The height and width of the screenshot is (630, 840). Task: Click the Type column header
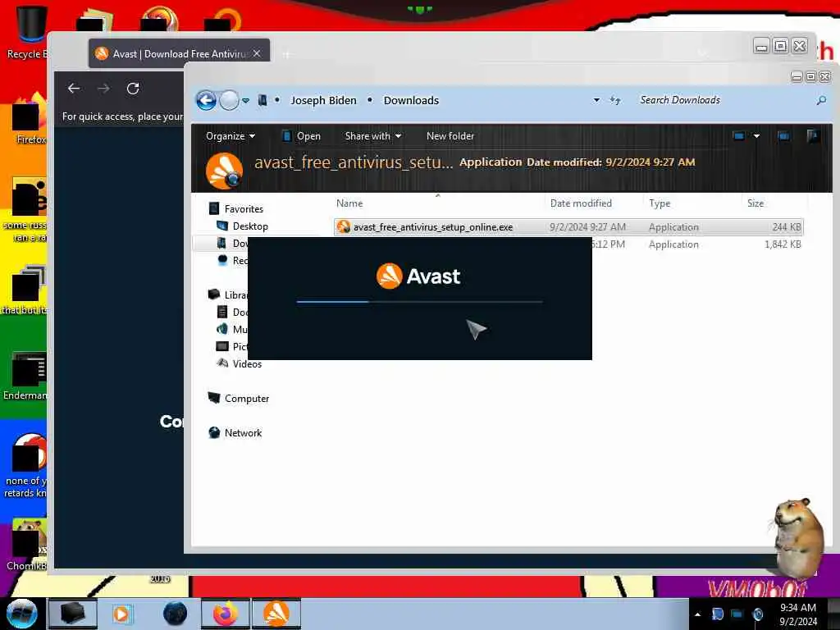(x=660, y=203)
